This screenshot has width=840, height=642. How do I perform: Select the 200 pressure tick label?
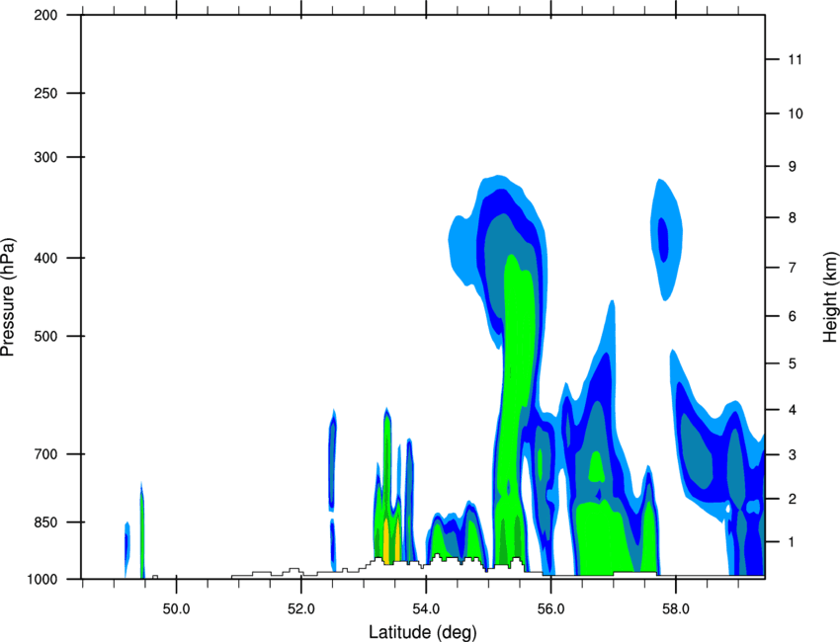(x=46, y=15)
